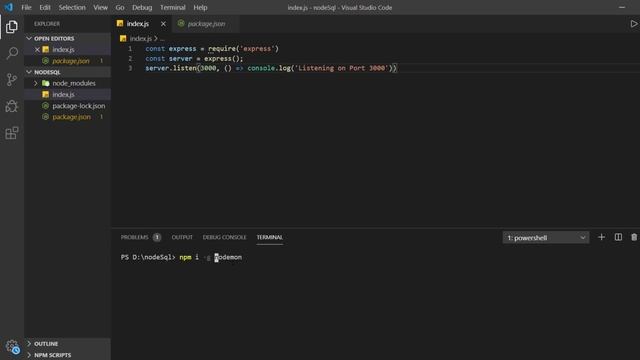Screen dimensions: 640x360
Task: Open the Edit menu
Action: 45,7
